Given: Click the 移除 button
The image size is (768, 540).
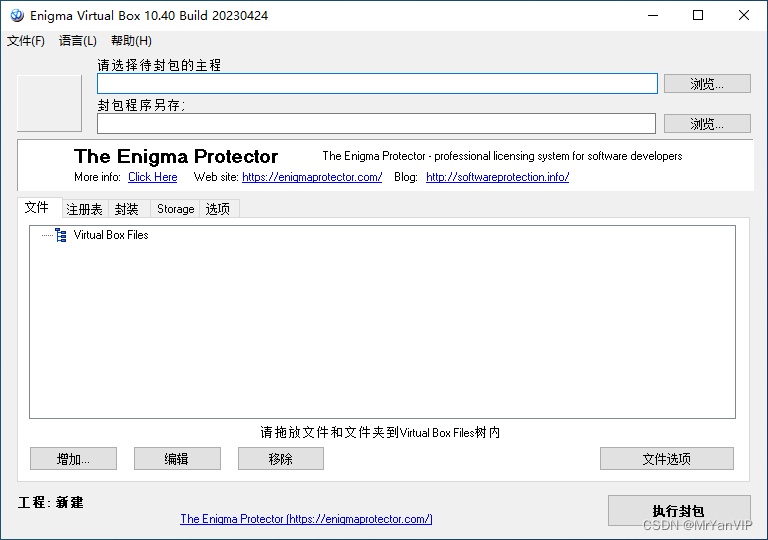Looking at the screenshot, I should click(x=281, y=459).
